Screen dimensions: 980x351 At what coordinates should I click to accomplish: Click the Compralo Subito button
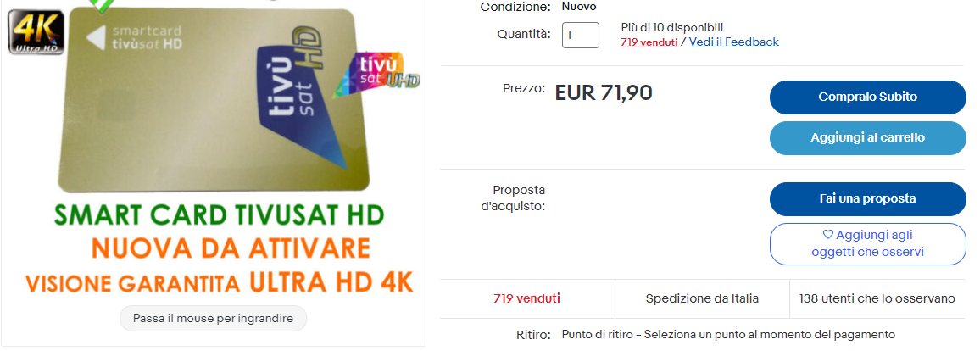coord(867,97)
